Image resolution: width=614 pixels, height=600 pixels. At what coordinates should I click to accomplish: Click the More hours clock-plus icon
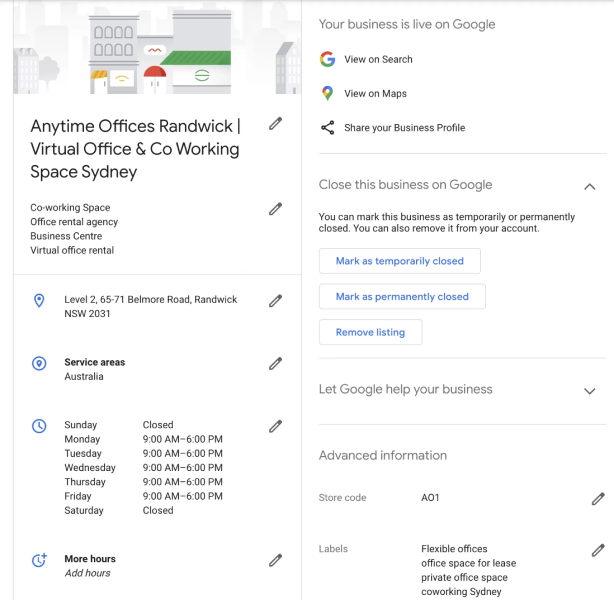pos(39,560)
